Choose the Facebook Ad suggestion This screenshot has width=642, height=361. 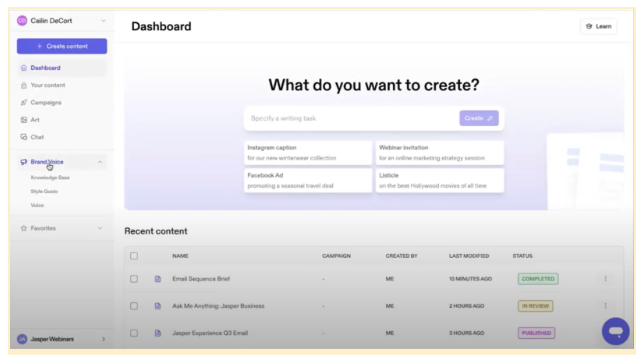click(308, 180)
